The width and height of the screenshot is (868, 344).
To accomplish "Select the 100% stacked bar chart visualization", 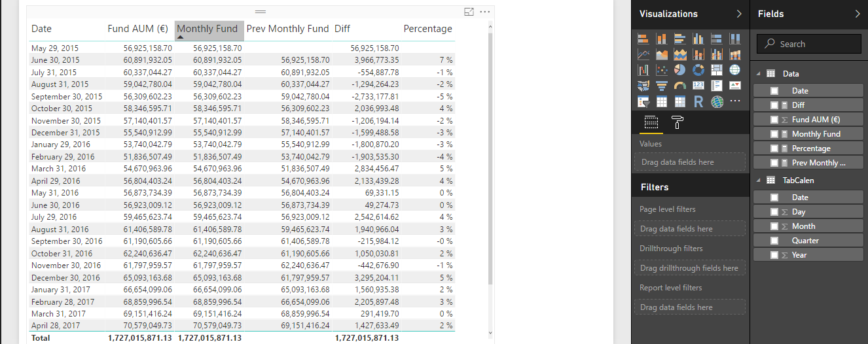I will (x=717, y=39).
